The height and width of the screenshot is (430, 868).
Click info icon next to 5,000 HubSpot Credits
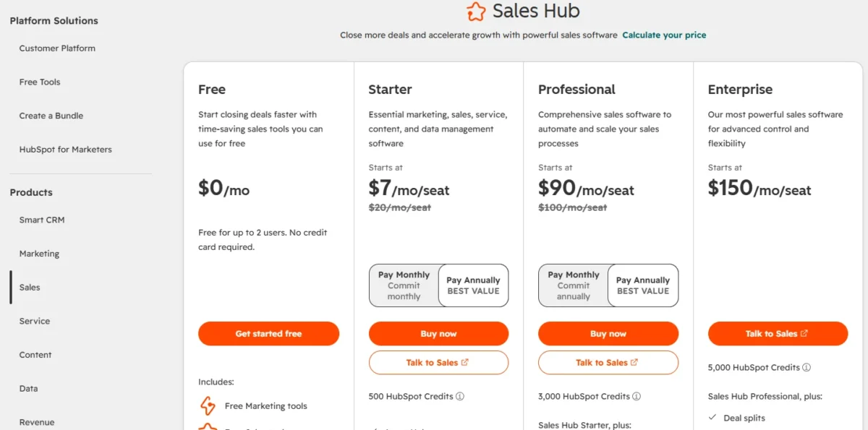point(807,367)
